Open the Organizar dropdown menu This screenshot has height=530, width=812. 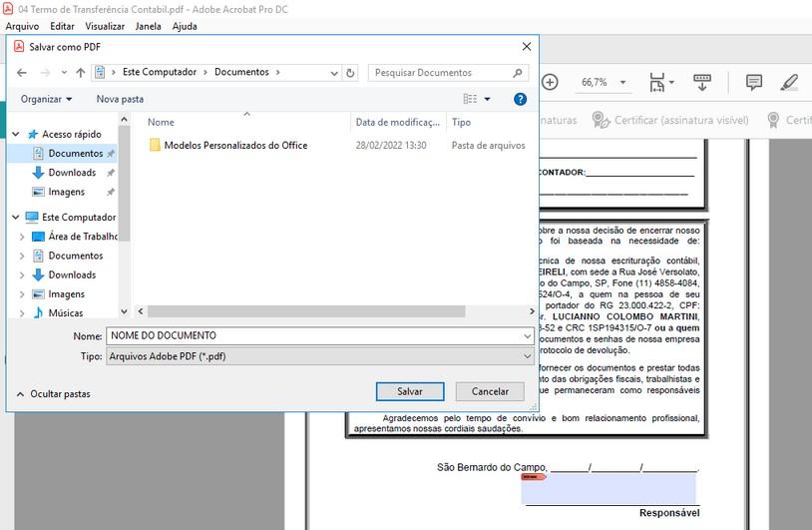point(46,99)
